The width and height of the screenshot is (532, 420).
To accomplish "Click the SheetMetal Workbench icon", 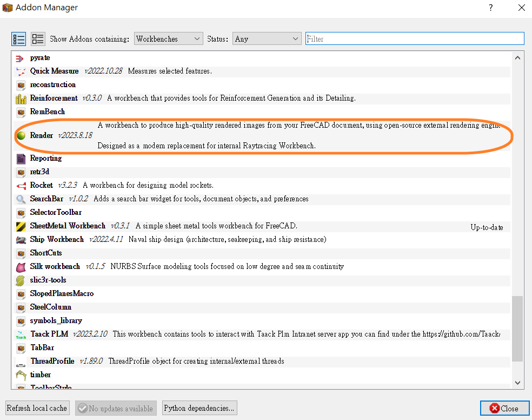I will point(21,226).
